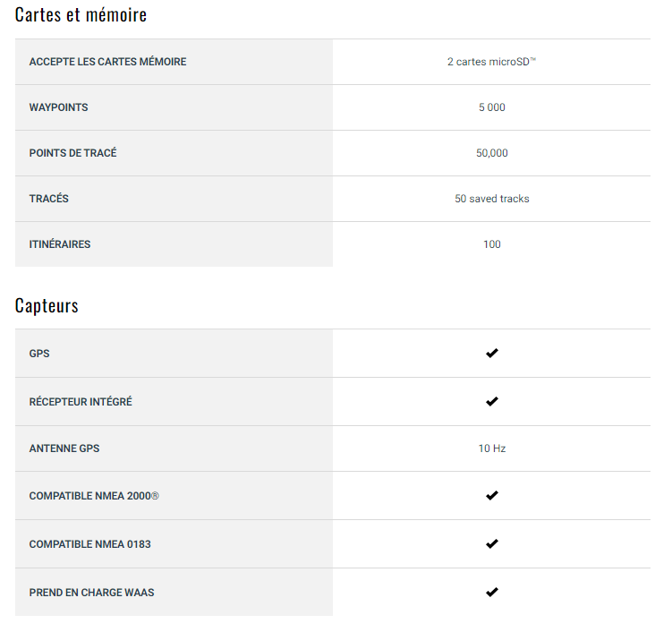Click the Tracés row label
Image resolution: width=672 pixels, height=632 pixels.
point(49,199)
